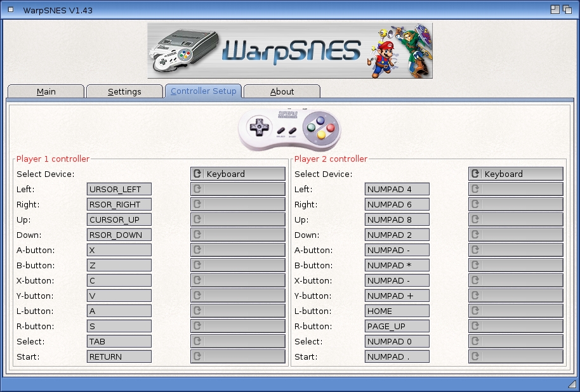This screenshot has height=392, width=580.
Task: Click Player 2 Down row cycle gadget
Action: click(x=516, y=235)
